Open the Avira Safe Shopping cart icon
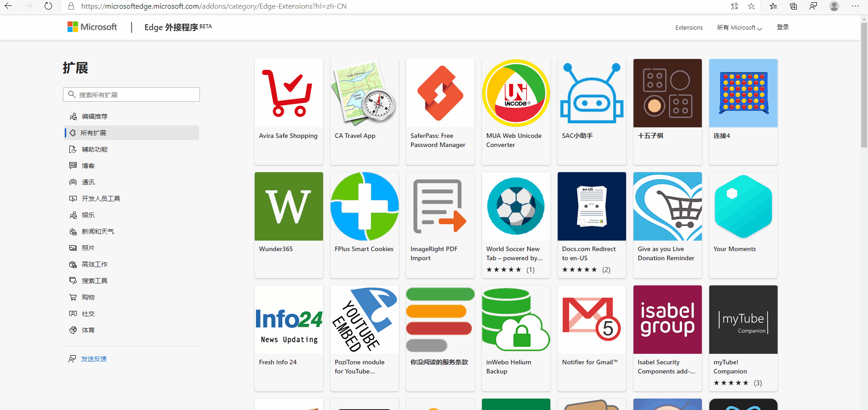The height and width of the screenshot is (410, 868). click(x=288, y=93)
